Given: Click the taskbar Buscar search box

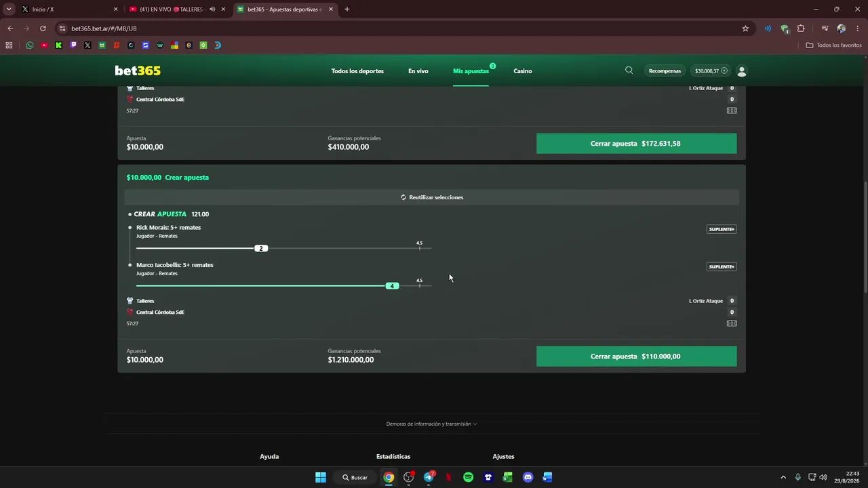Looking at the screenshot, I should click(355, 477).
